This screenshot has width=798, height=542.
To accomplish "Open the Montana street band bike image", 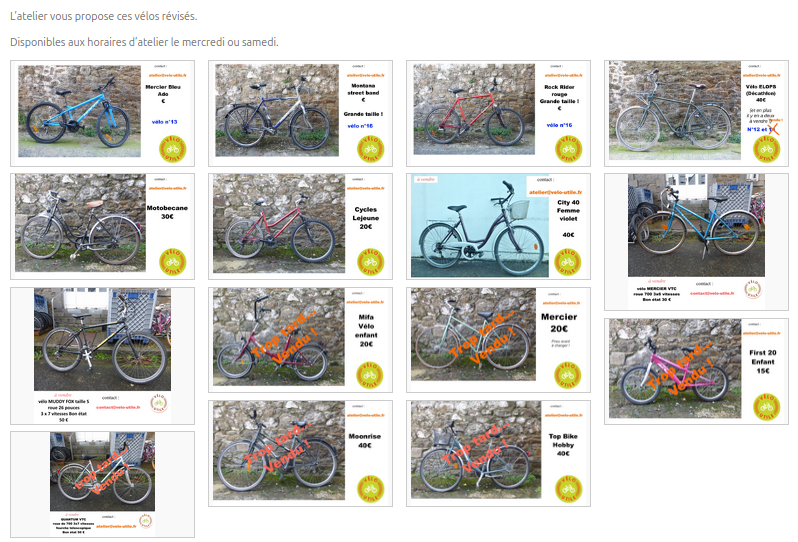I will tap(300, 113).
